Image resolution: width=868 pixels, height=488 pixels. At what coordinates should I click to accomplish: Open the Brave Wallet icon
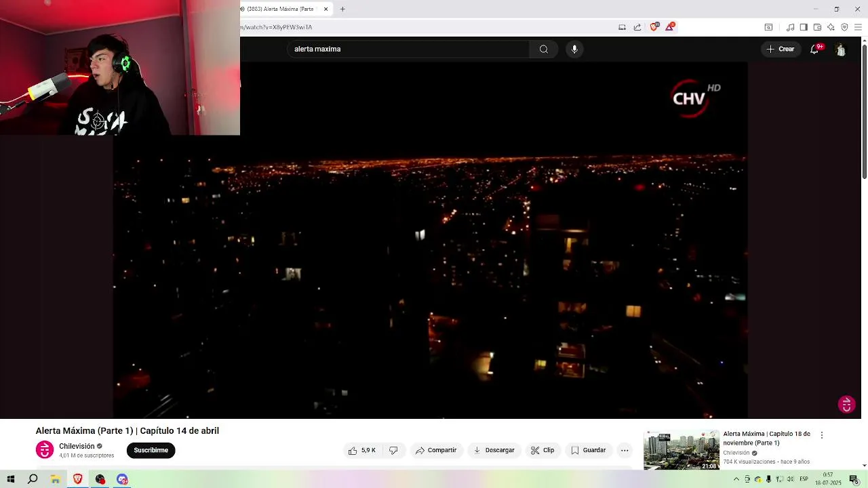click(x=817, y=27)
